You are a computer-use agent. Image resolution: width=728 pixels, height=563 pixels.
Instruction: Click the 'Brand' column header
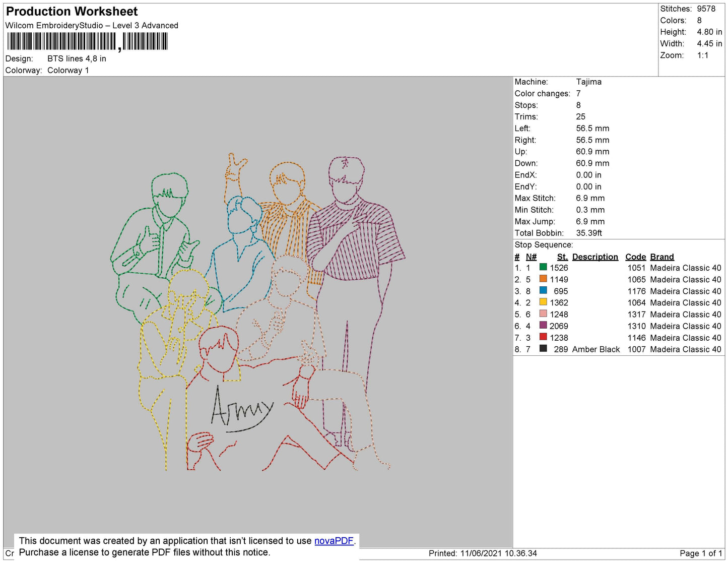pos(662,257)
